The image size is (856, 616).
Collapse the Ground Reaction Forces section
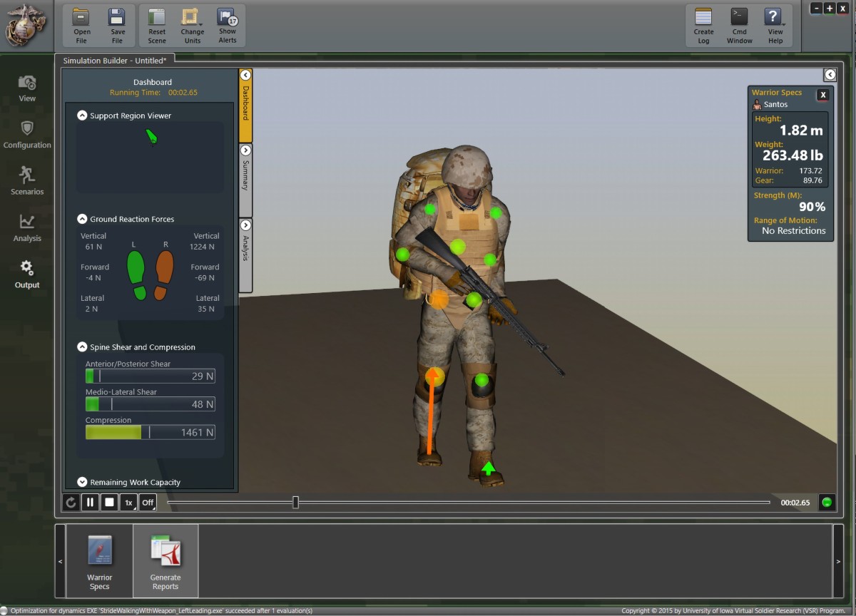click(x=82, y=219)
